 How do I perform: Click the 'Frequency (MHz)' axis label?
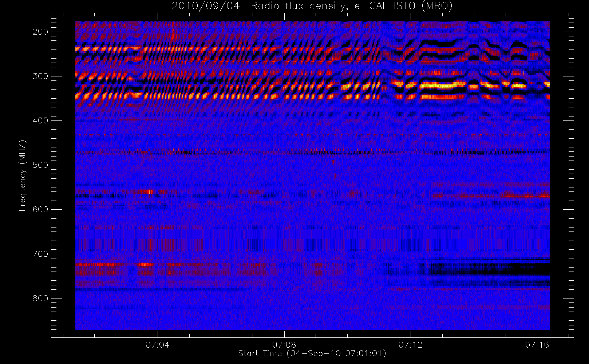coord(23,175)
